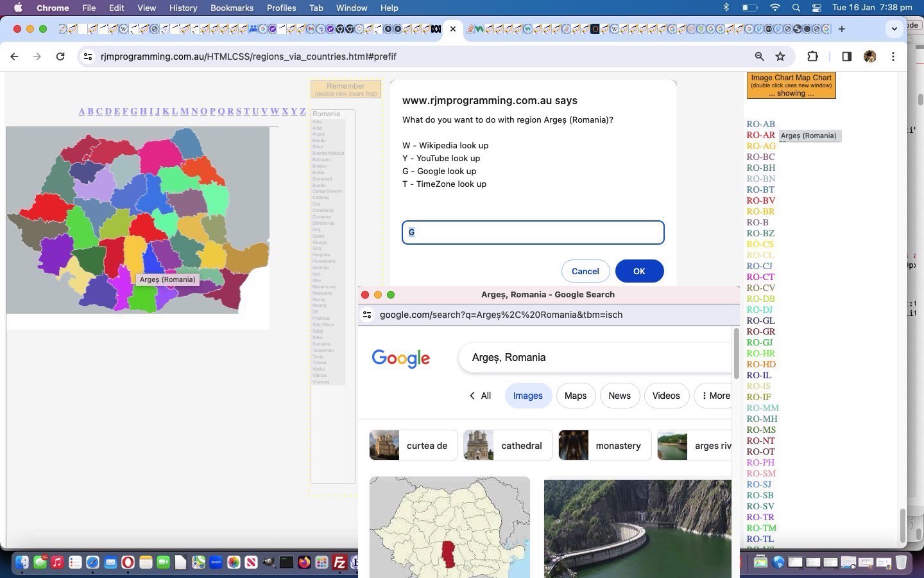The width and height of the screenshot is (924, 578).
Task: Open Opera browser in the Dock
Action: [128, 563]
